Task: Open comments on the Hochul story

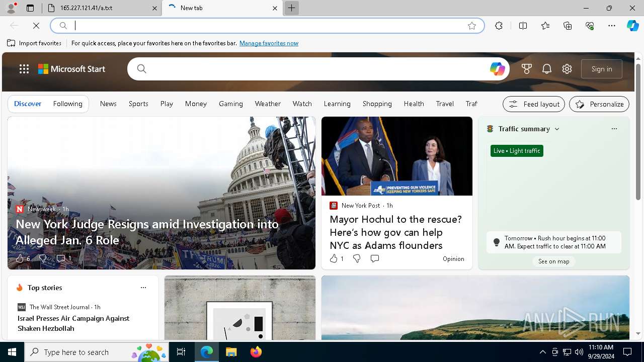Action: click(375, 258)
